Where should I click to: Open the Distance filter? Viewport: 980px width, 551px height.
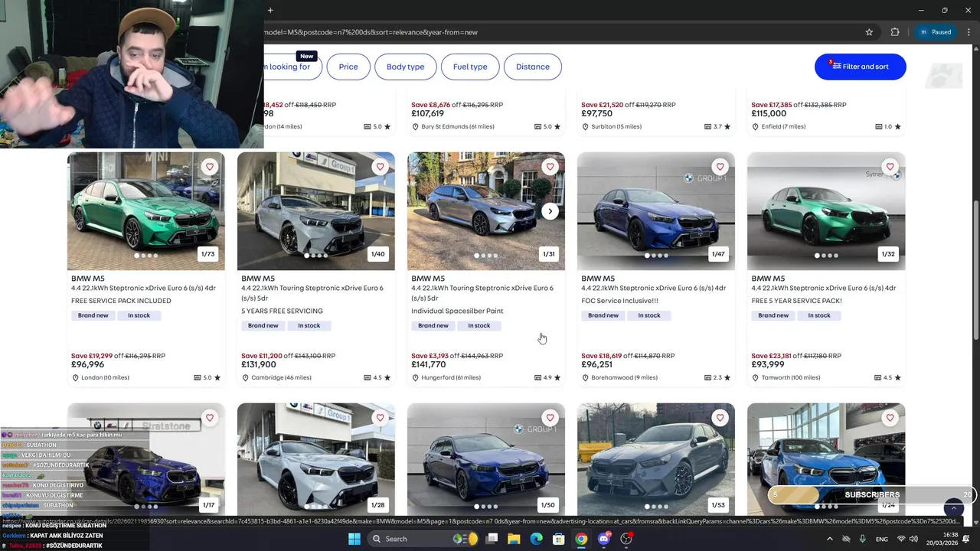pos(533,67)
